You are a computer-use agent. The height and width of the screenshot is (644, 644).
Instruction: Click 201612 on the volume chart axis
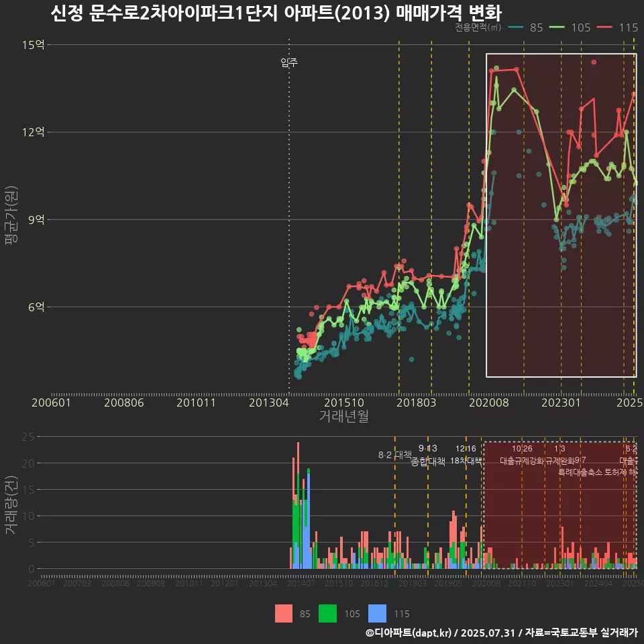click(x=374, y=583)
